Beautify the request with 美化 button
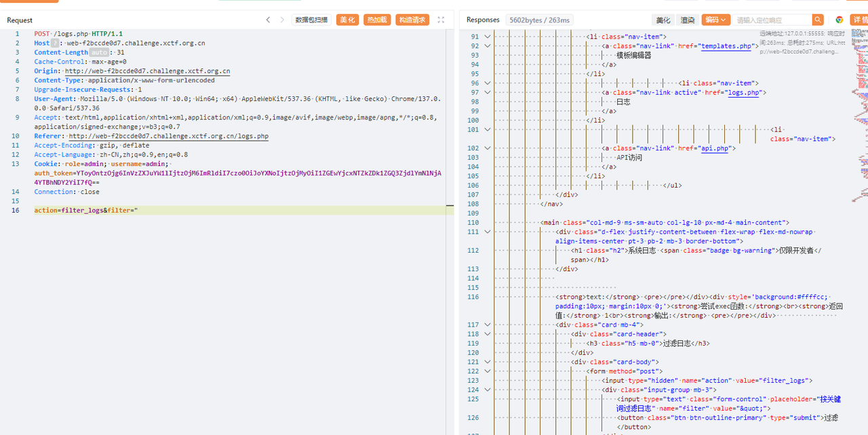The width and height of the screenshot is (868, 435). tap(348, 20)
